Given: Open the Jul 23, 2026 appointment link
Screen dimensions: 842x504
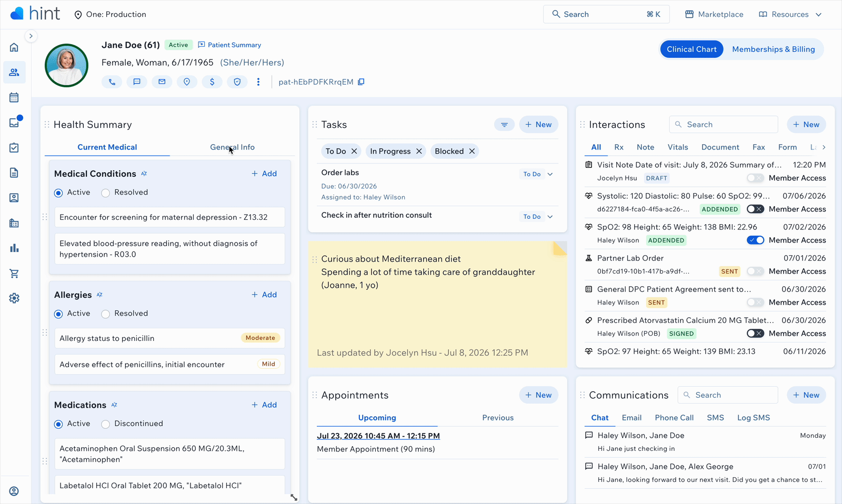Looking at the screenshot, I should pos(378,436).
